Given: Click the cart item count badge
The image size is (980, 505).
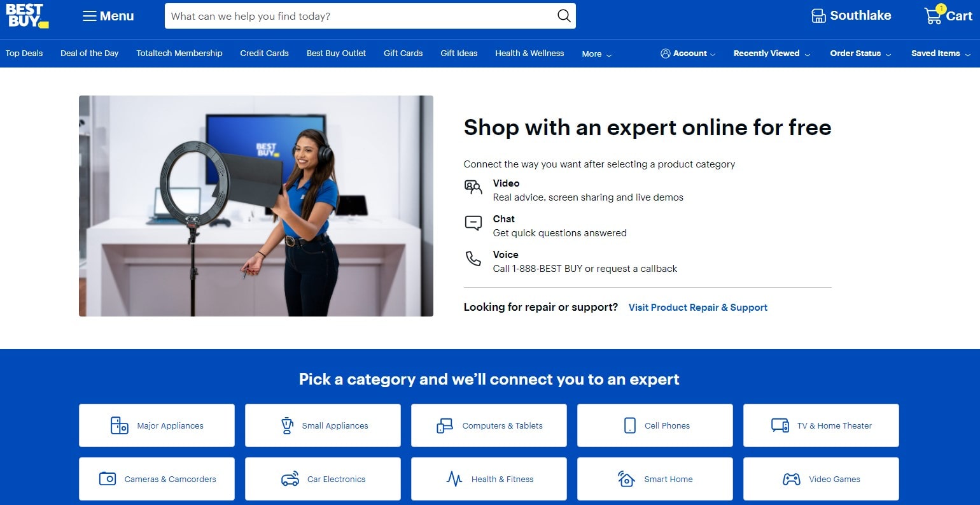Looking at the screenshot, I should (941, 8).
